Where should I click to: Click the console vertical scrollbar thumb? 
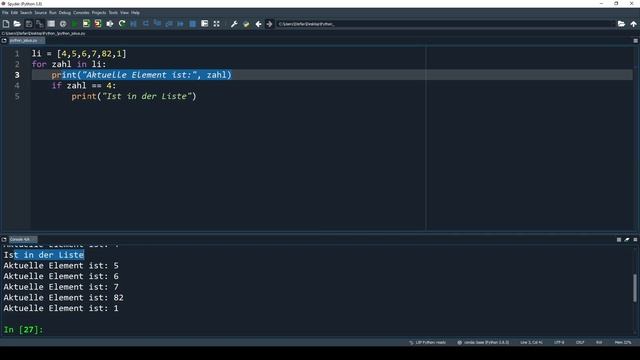pos(635,288)
